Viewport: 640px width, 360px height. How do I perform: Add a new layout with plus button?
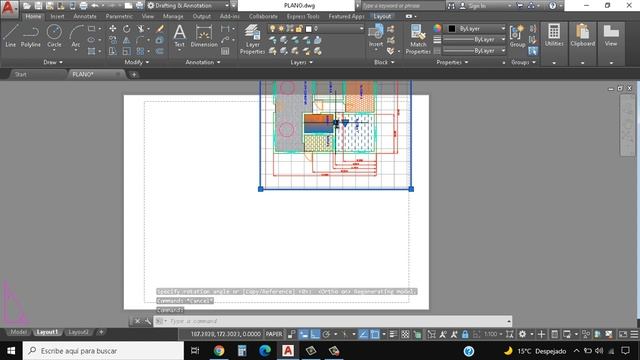[x=101, y=332]
